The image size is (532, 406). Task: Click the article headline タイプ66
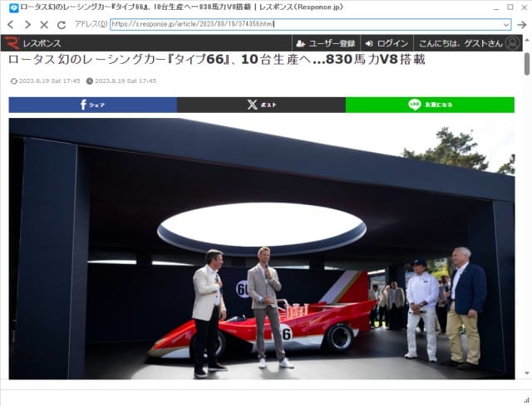pos(216,59)
